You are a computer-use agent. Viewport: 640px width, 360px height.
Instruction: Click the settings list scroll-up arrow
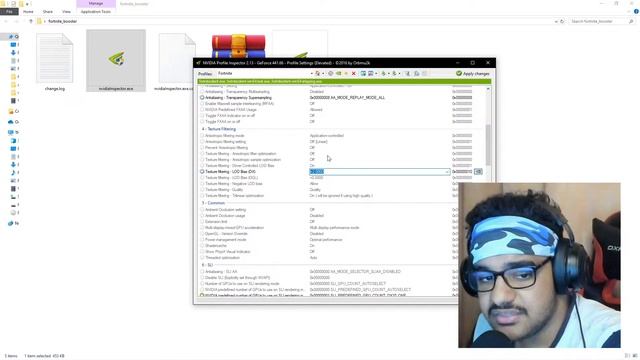coord(488,89)
